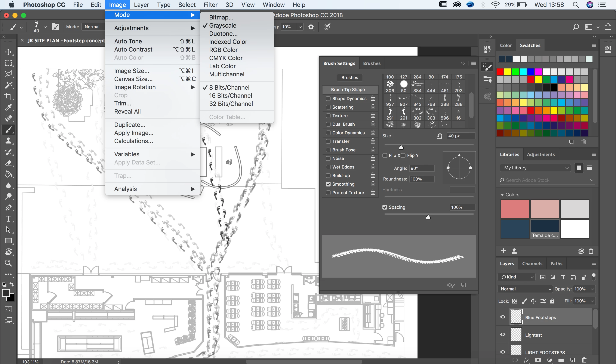Switch to the Channels tab
This screenshot has height=364, width=616.
click(532, 263)
